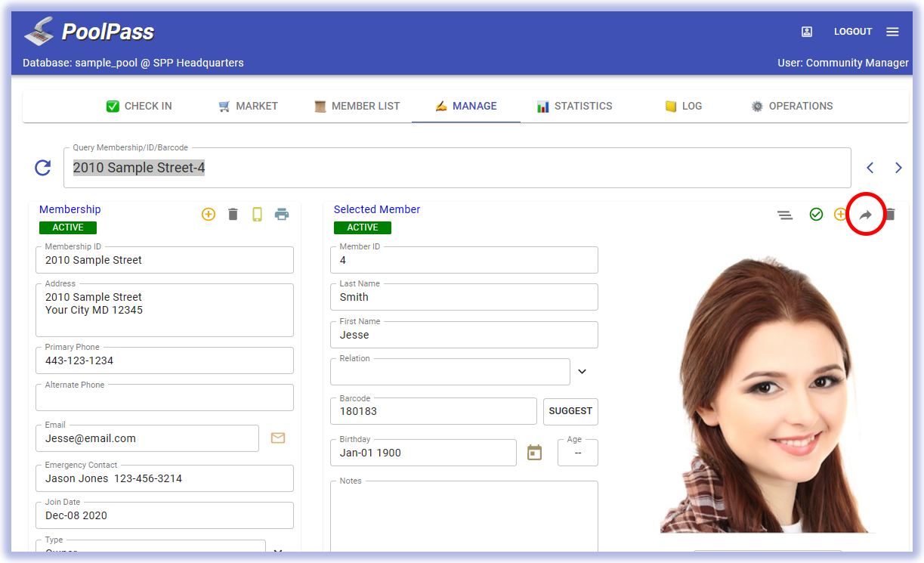Open the user profile icon next to LOGOUT
Image resolution: width=924 pixels, height=563 pixels.
[807, 32]
